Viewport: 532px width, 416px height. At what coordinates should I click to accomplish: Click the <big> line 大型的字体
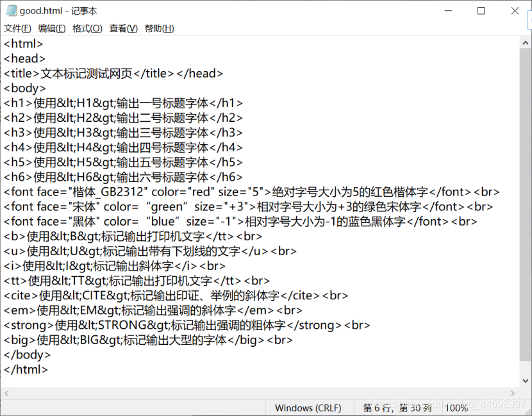148,340
